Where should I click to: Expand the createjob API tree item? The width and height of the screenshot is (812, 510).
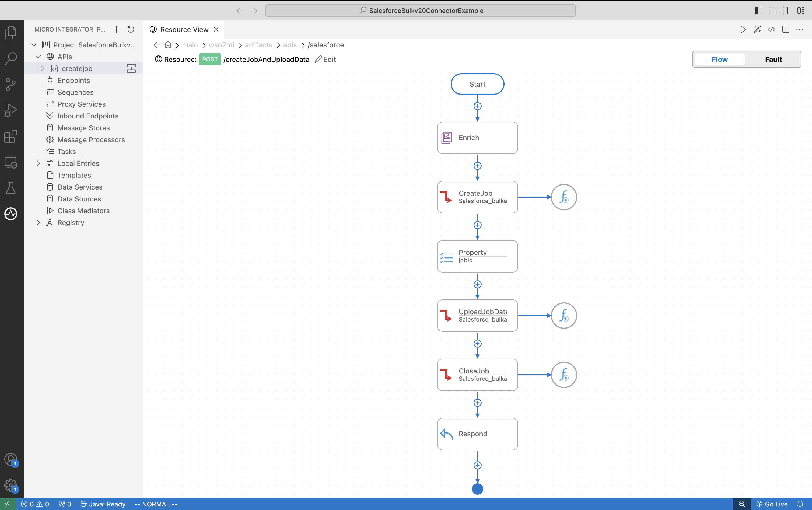point(43,68)
